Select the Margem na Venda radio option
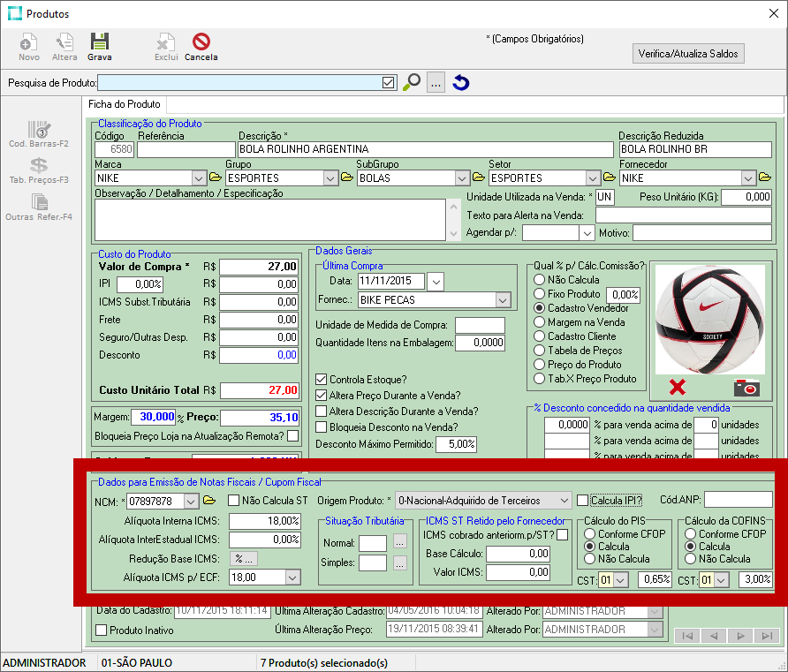Screen dimensions: 788x672 pyautogui.click(x=539, y=322)
